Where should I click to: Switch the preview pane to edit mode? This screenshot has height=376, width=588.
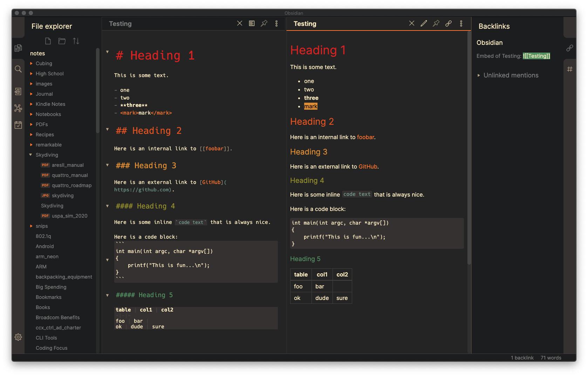424,23
